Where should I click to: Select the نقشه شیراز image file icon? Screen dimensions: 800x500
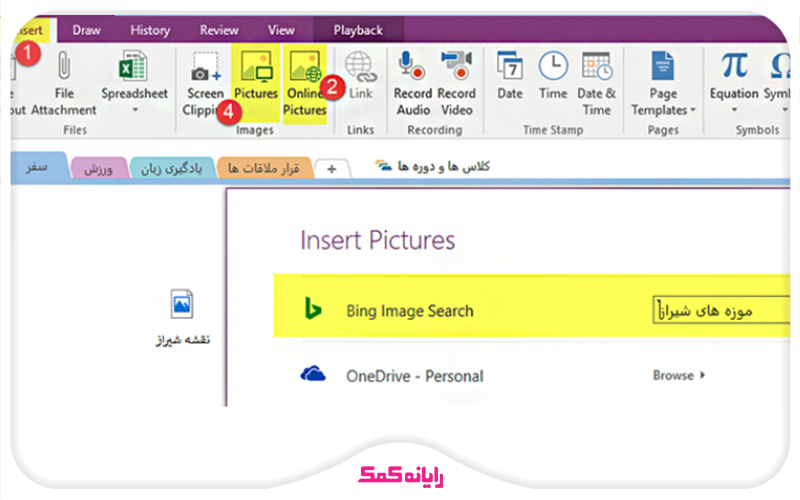(x=182, y=304)
